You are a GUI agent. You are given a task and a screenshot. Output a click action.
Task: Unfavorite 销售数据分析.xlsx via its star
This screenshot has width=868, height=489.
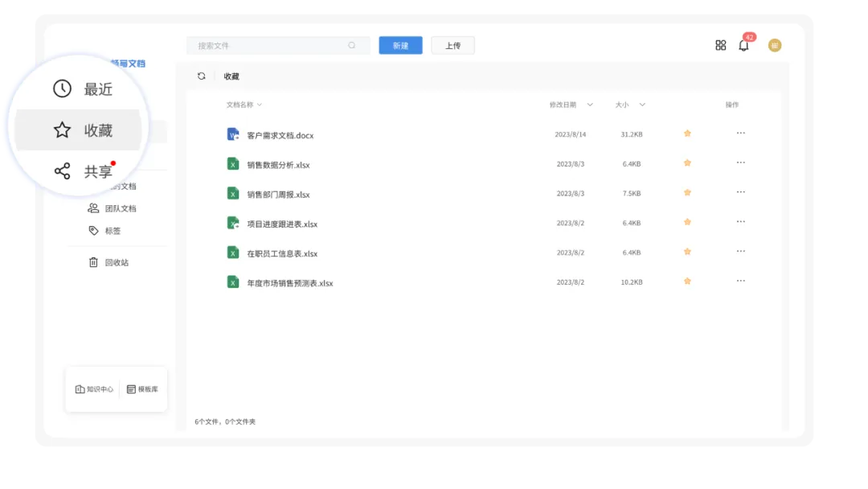pyautogui.click(x=687, y=162)
